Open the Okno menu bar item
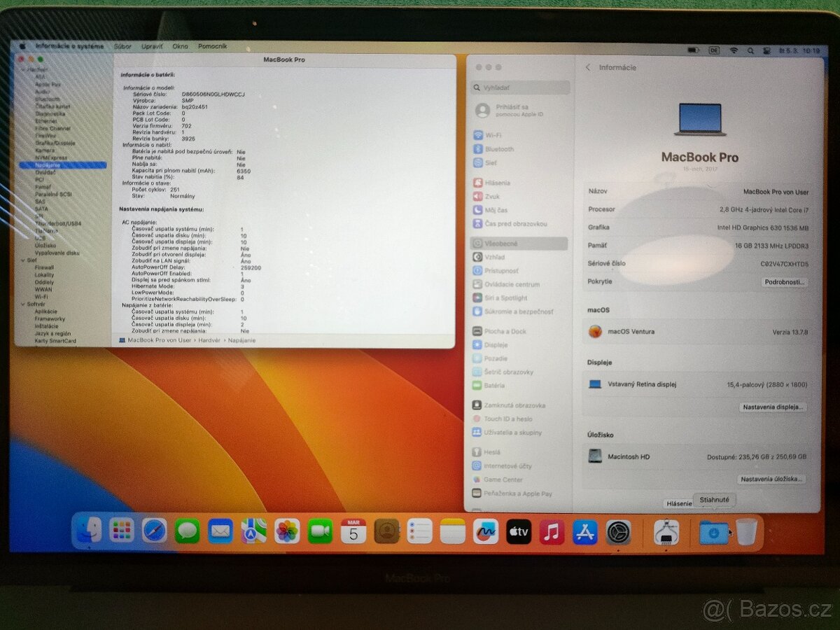 (180, 46)
